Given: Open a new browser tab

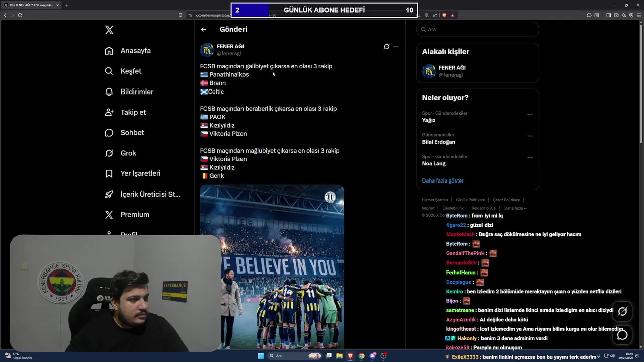Looking at the screenshot, I should (x=66, y=5).
